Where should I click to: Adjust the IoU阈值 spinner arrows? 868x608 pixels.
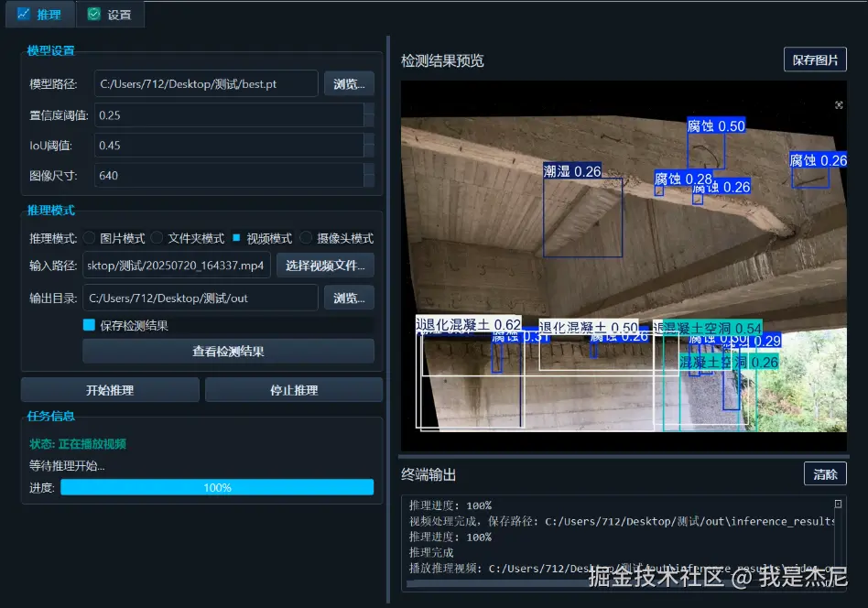[369, 145]
